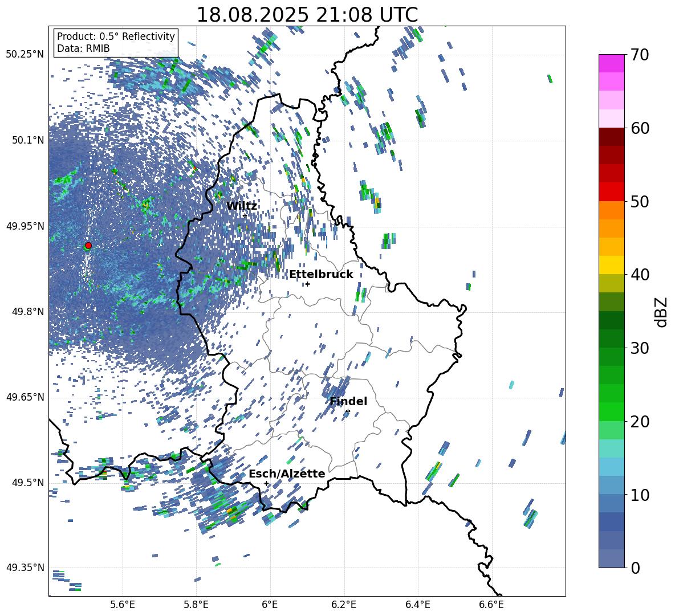Click the yellow colorbar swatch above 40
The width and height of the screenshot is (675, 616).
coord(611,264)
